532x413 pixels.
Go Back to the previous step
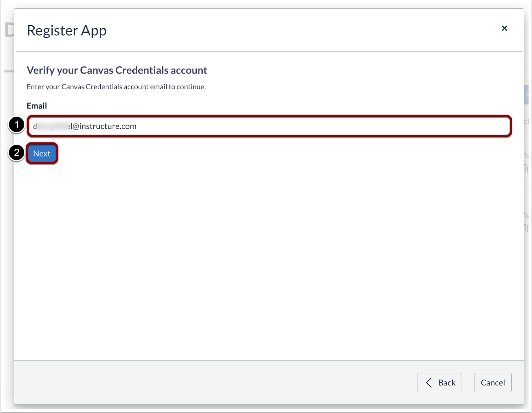coord(440,383)
